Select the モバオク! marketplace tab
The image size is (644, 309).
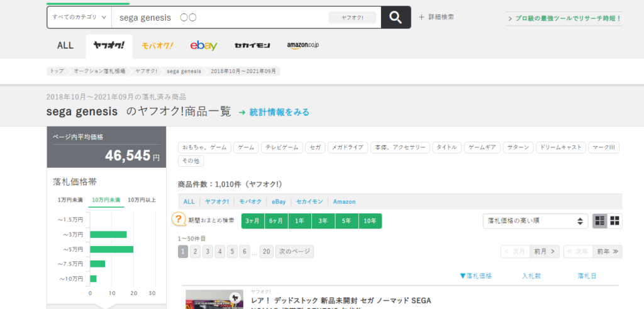pyautogui.click(x=157, y=45)
